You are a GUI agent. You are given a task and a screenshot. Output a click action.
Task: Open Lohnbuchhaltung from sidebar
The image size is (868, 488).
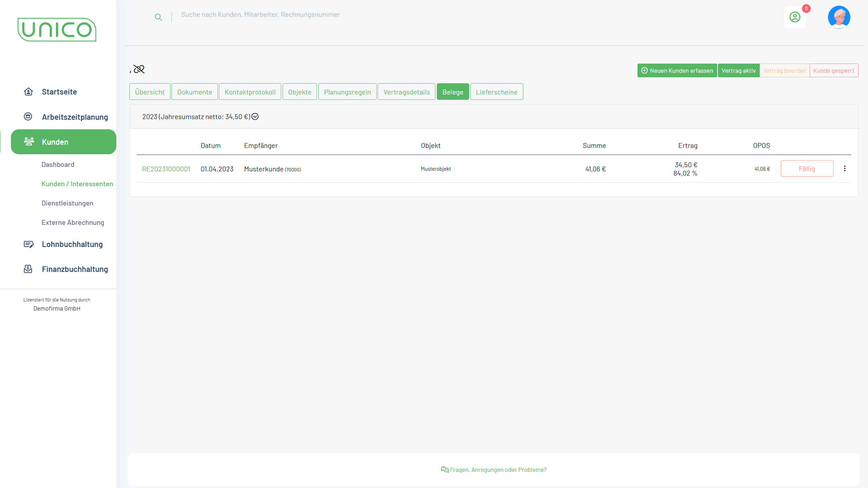(72, 244)
